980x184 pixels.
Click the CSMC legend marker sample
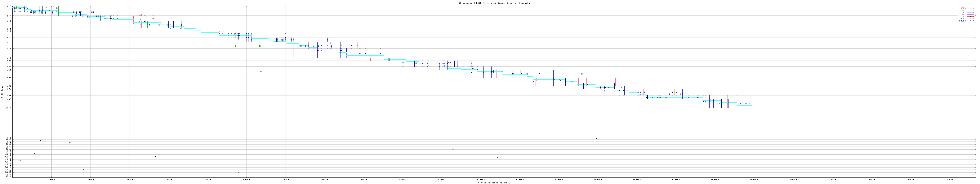coord(971,8)
